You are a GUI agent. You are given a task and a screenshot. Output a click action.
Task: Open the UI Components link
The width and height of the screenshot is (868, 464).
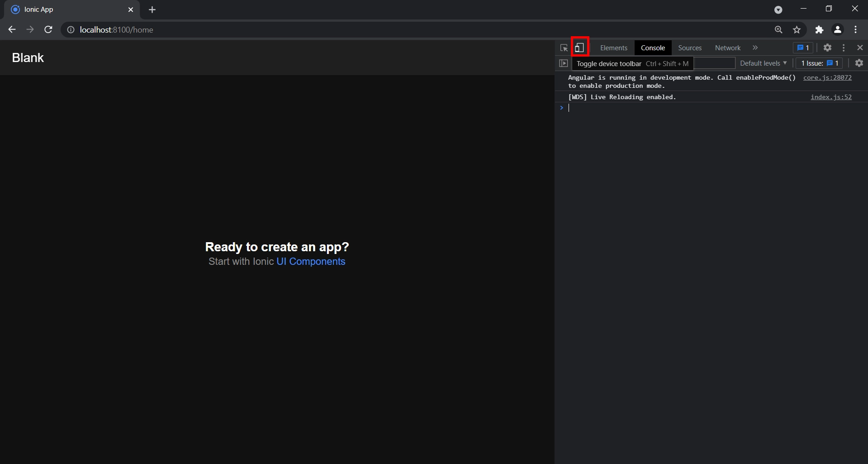[x=310, y=262]
